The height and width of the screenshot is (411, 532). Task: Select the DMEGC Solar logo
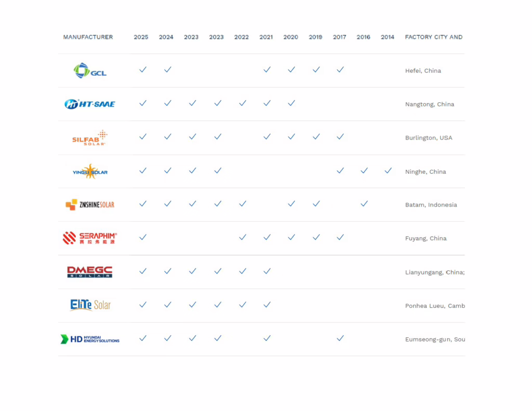point(90,272)
